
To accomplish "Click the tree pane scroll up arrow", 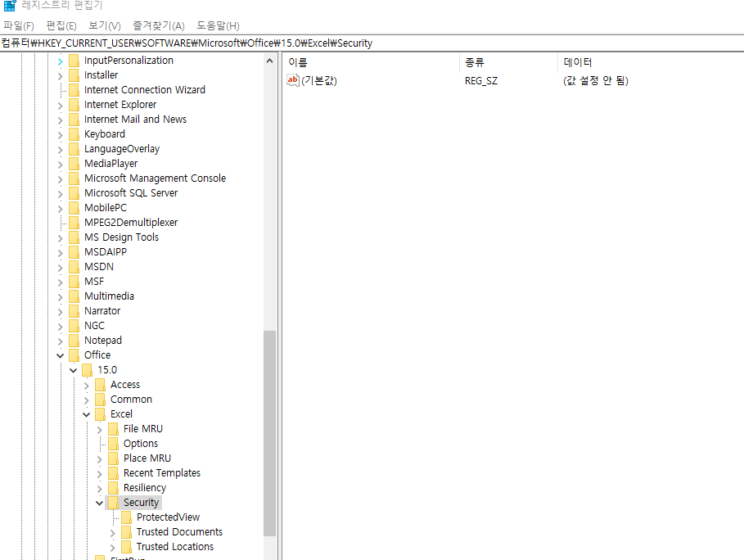I will [269, 61].
